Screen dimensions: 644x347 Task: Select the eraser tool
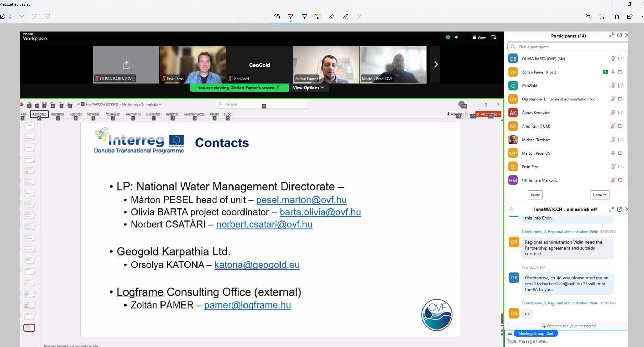[332, 16]
